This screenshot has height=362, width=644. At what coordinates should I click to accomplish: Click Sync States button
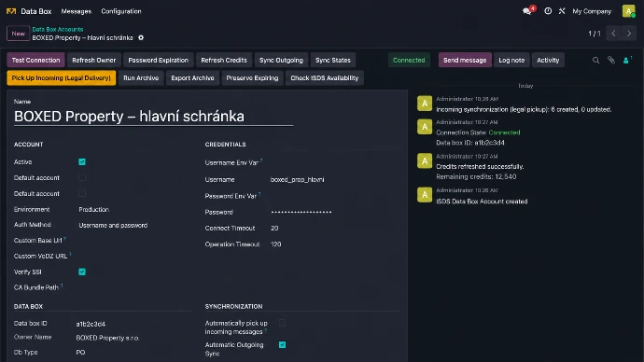333,60
